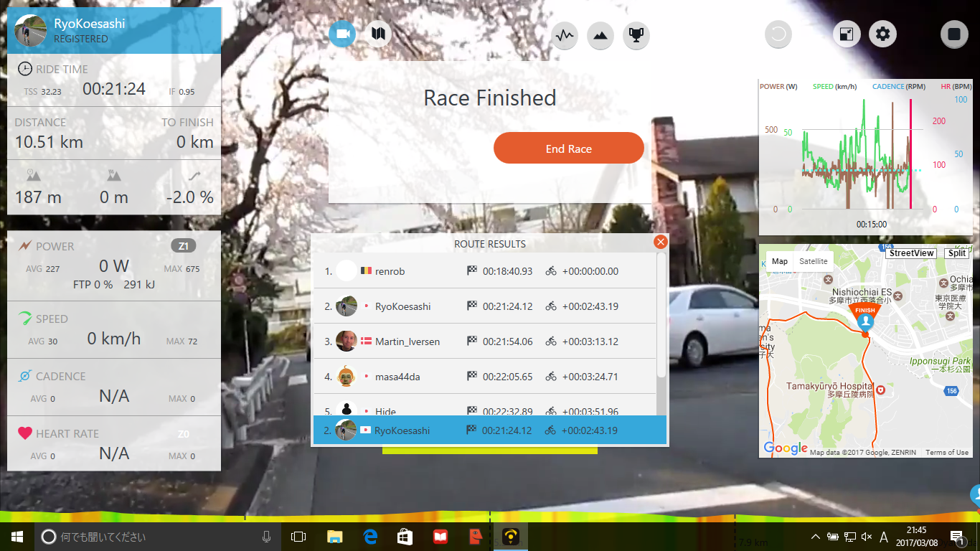Click the End Race button
Screen dimensions: 980x551
click(x=569, y=149)
